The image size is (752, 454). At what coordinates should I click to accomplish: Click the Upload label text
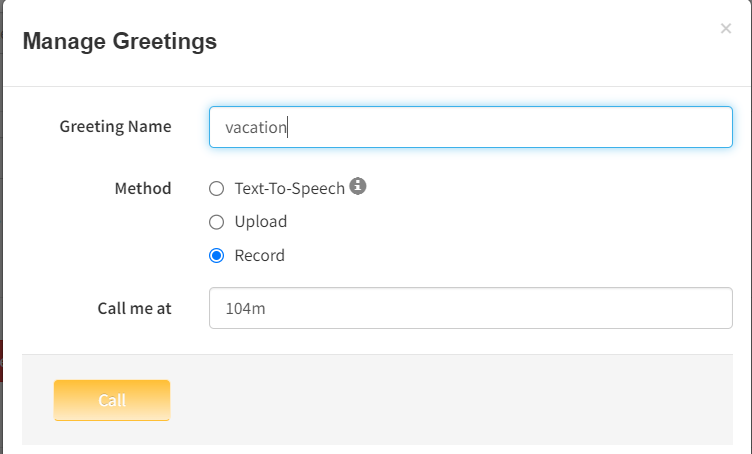tap(260, 222)
